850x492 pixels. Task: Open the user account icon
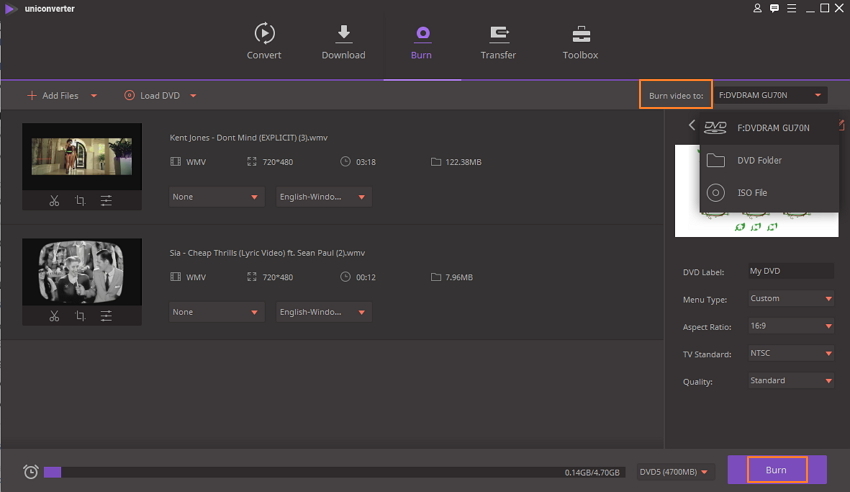click(x=757, y=8)
